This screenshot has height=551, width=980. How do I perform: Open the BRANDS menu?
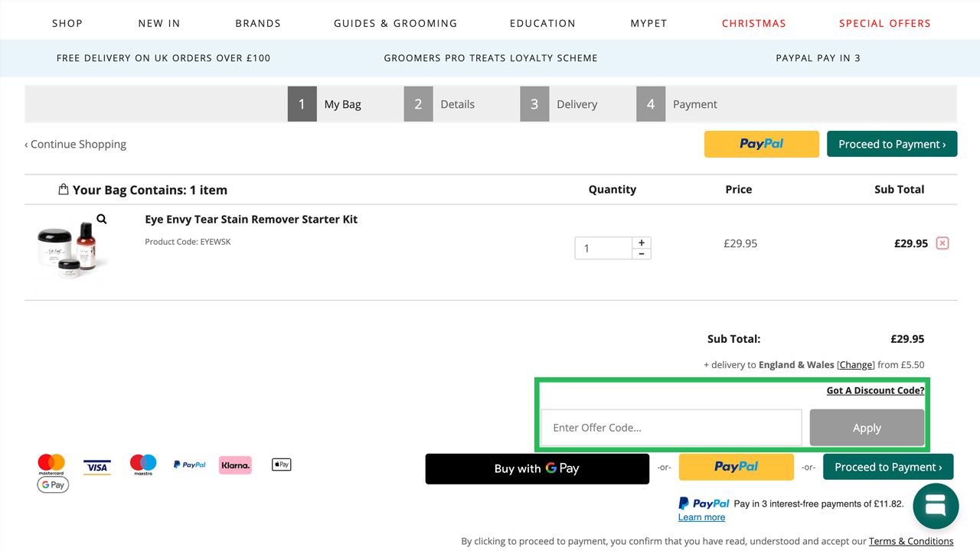(x=258, y=23)
